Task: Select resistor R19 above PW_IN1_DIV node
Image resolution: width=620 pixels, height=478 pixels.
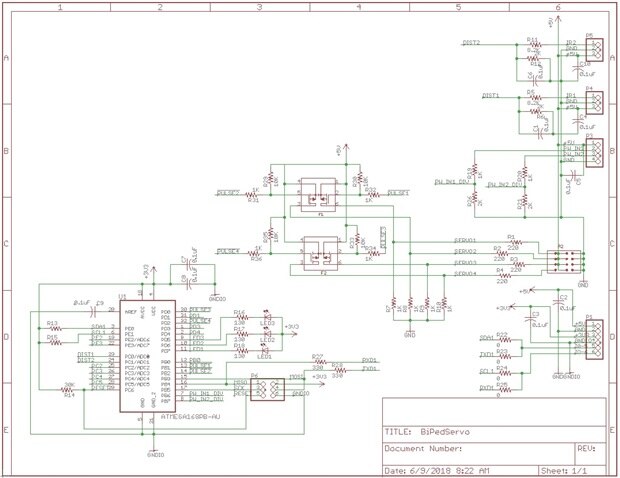Action: (x=474, y=170)
